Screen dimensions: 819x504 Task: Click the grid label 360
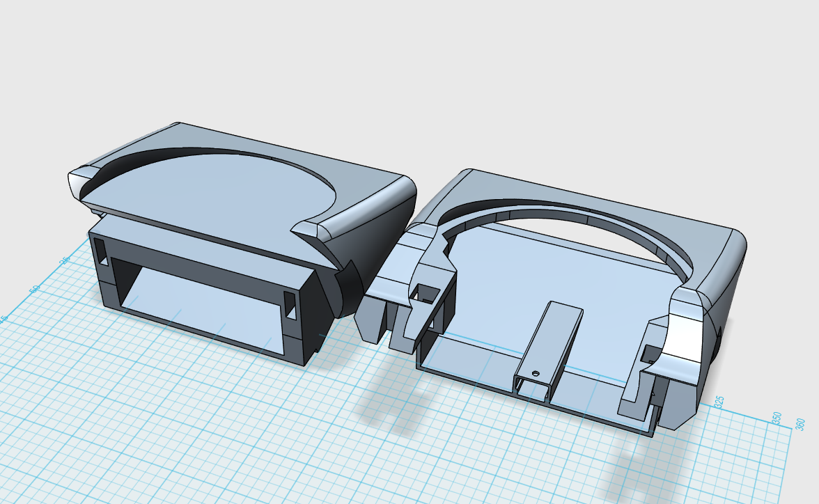coord(799,424)
